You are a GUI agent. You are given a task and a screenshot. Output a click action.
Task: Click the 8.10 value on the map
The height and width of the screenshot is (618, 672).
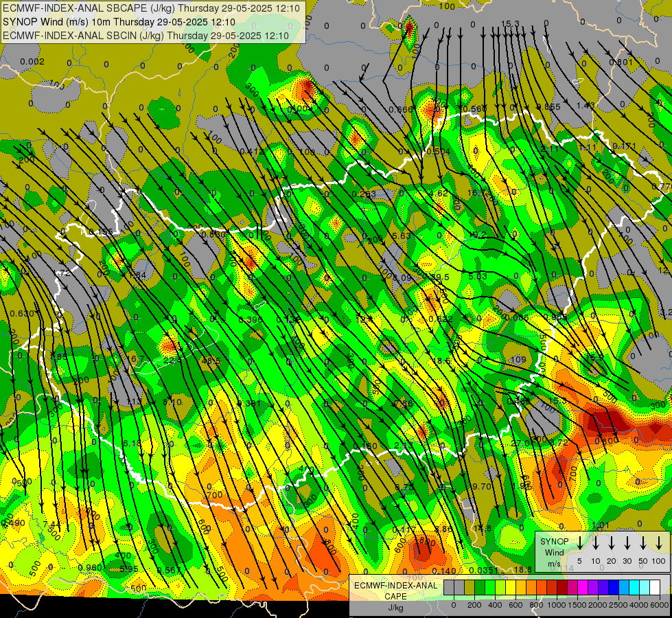pyautogui.click(x=172, y=402)
